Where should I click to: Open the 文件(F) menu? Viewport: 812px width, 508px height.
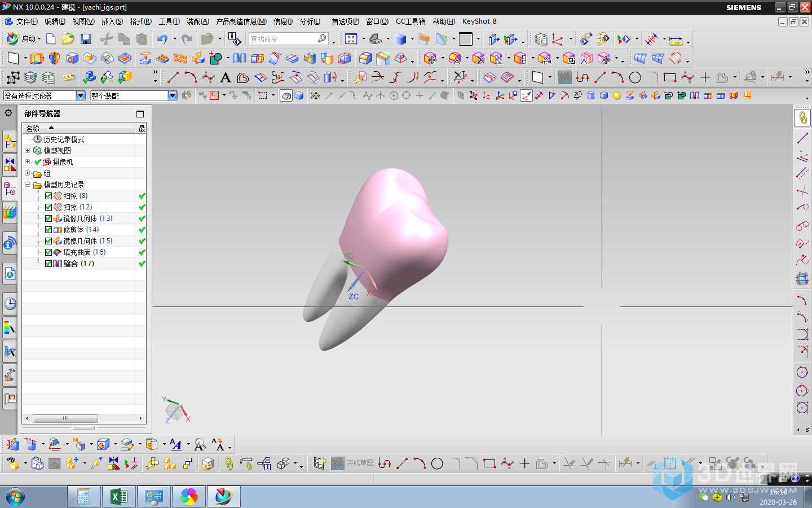coord(27,21)
